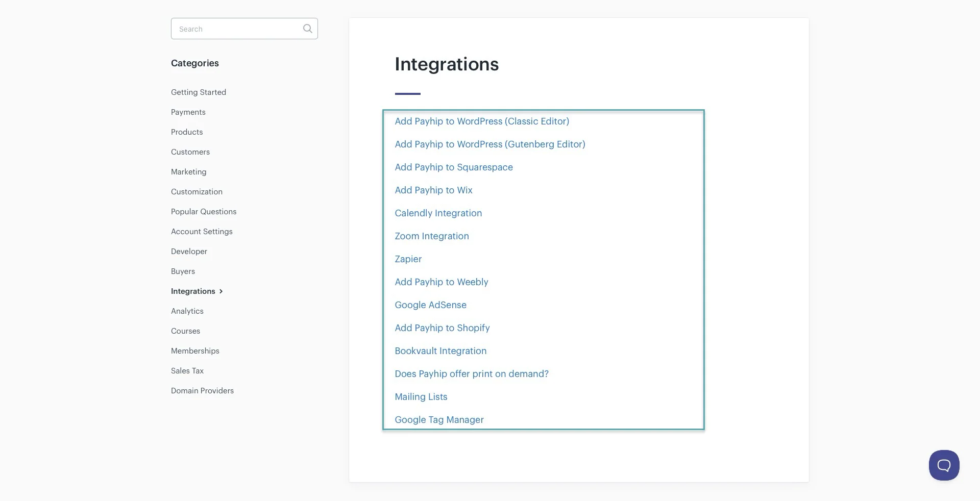Open the Getting Started category

[x=199, y=92]
